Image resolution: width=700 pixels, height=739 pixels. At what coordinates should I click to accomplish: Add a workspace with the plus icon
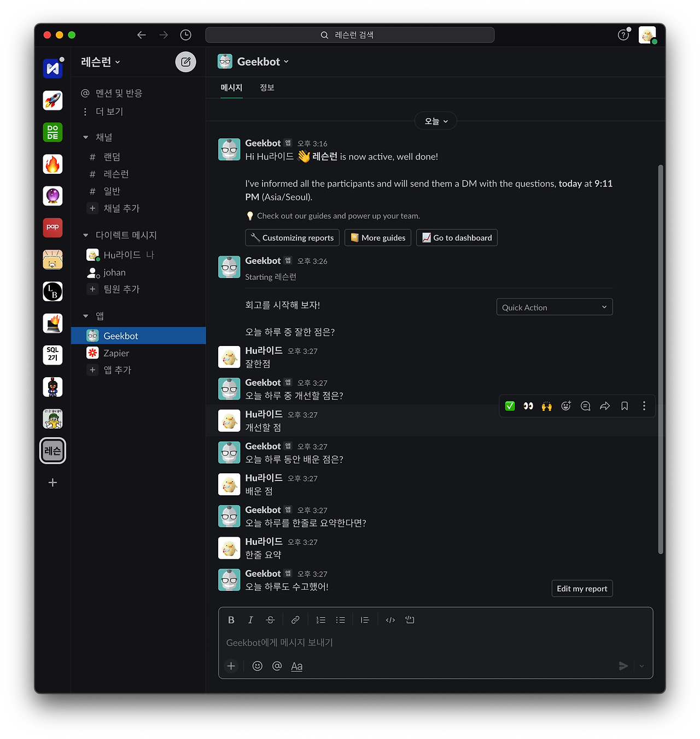point(52,483)
